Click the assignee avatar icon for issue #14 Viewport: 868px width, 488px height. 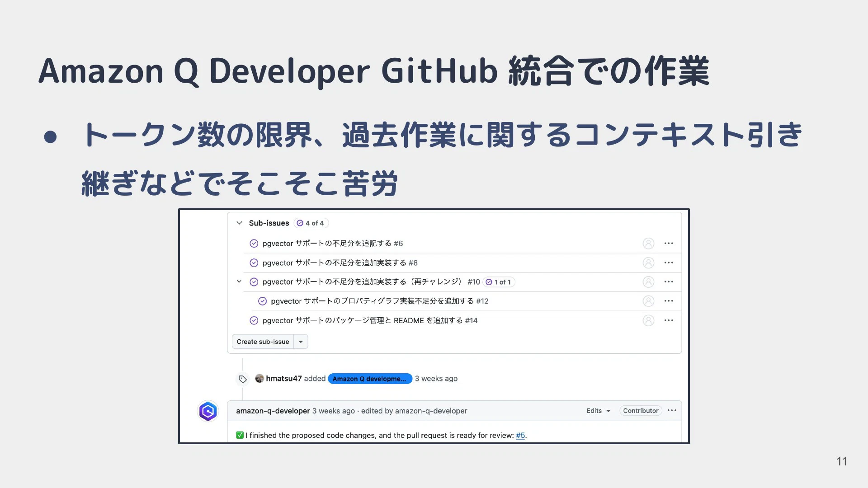(x=648, y=320)
